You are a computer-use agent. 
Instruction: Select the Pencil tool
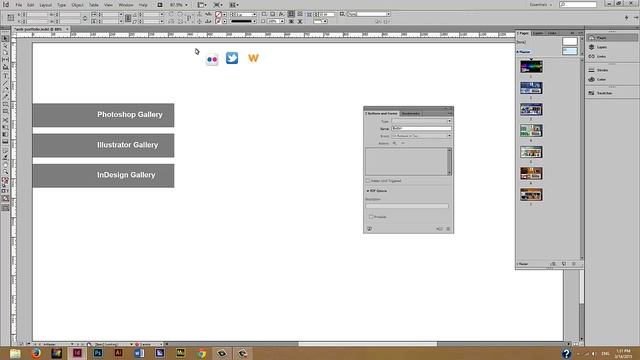click(x=5, y=97)
